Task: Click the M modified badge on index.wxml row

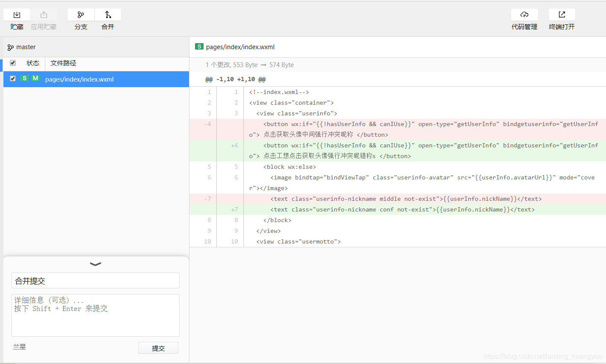Action: (x=35, y=78)
